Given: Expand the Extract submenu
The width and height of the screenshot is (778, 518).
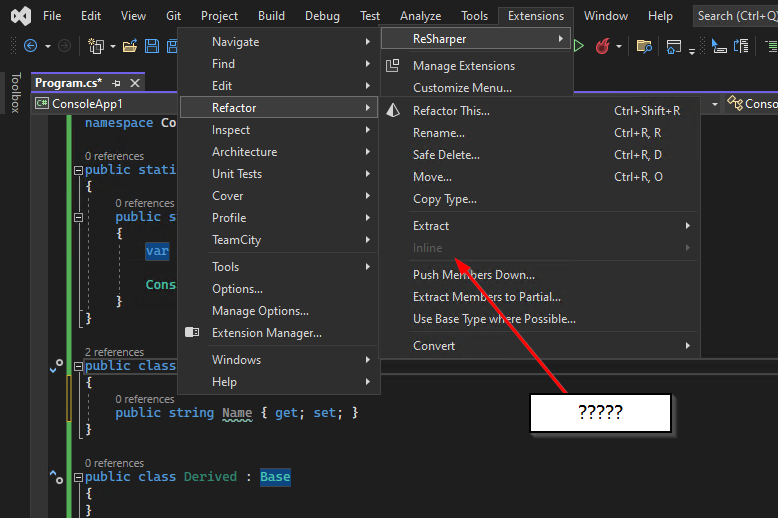Looking at the screenshot, I should (x=552, y=226).
